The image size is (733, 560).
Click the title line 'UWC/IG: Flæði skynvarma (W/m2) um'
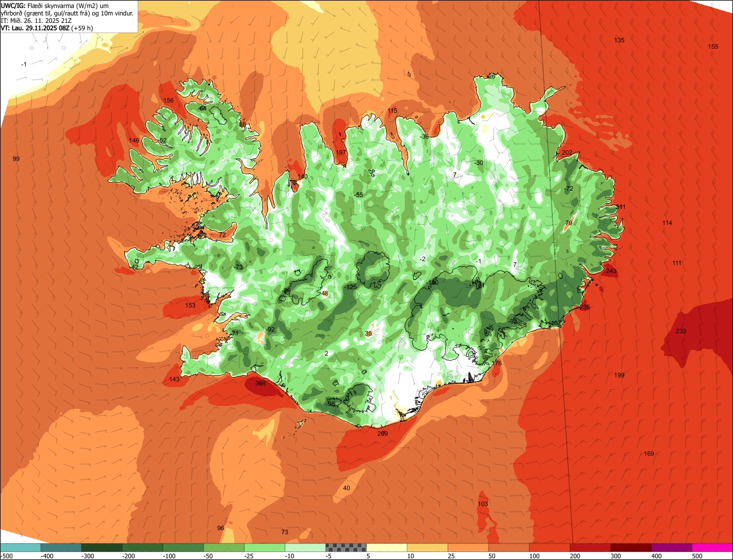click(55, 5)
